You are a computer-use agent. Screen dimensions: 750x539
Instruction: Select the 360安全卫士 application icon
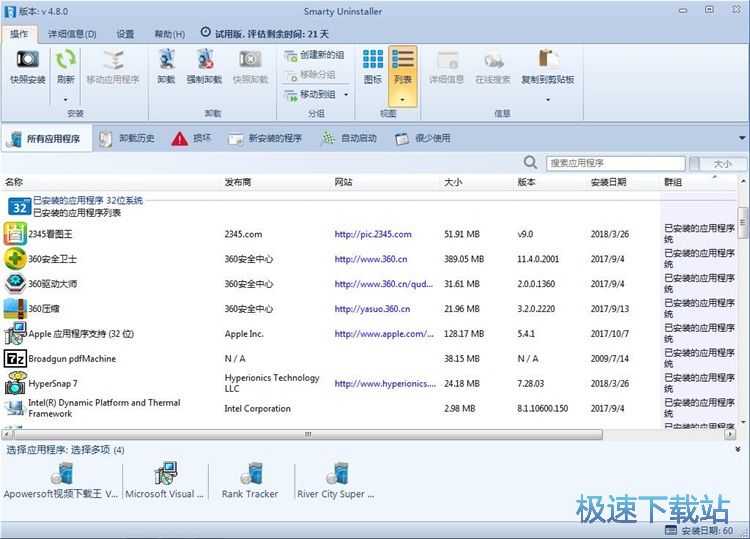coord(15,259)
